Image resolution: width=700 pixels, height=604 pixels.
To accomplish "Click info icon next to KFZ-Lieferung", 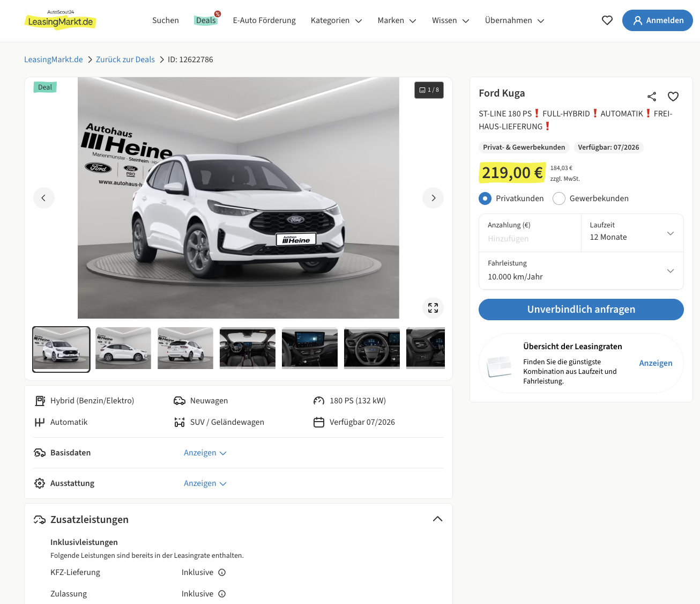I will coord(222,572).
